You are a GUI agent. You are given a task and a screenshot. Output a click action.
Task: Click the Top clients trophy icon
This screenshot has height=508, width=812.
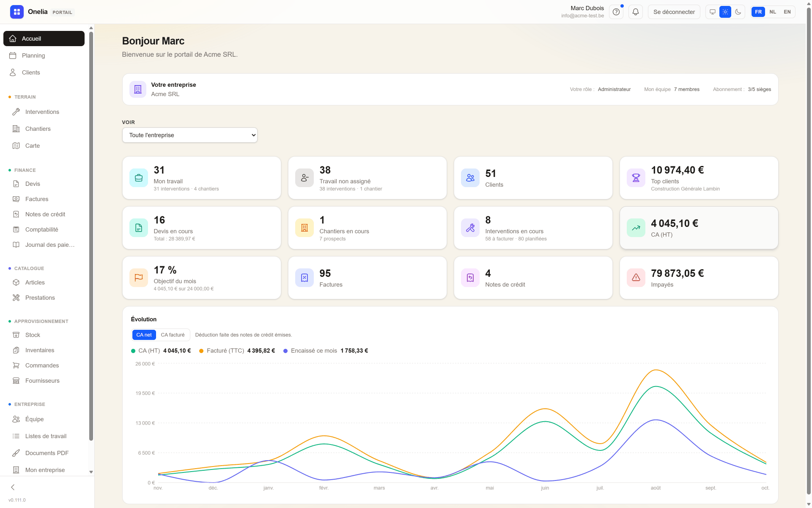tap(636, 178)
